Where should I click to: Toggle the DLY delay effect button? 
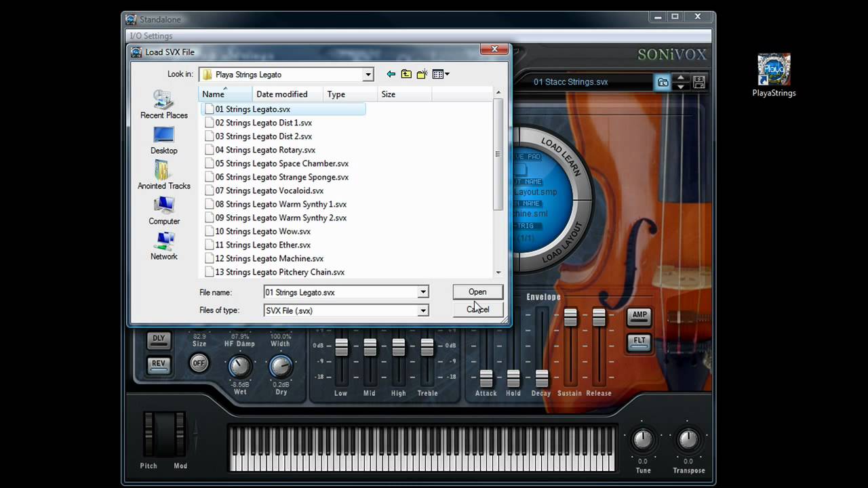[x=159, y=339]
